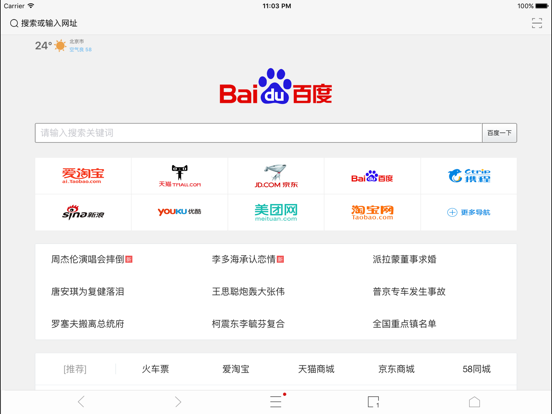552x414 pixels.
Task: Click the 24° temperature reading
Action: click(43, 46)
